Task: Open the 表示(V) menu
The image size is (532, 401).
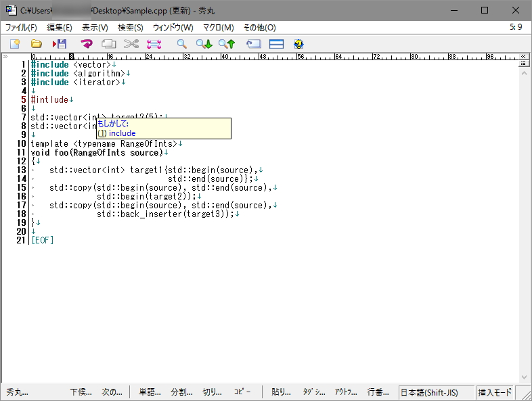Action: pos(95,28)
